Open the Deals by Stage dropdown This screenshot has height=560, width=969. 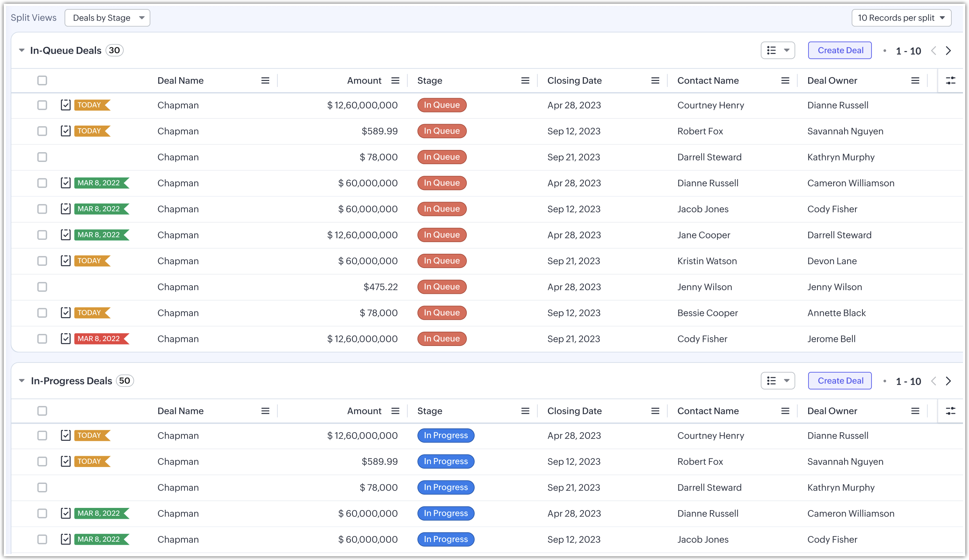[107, 18]
